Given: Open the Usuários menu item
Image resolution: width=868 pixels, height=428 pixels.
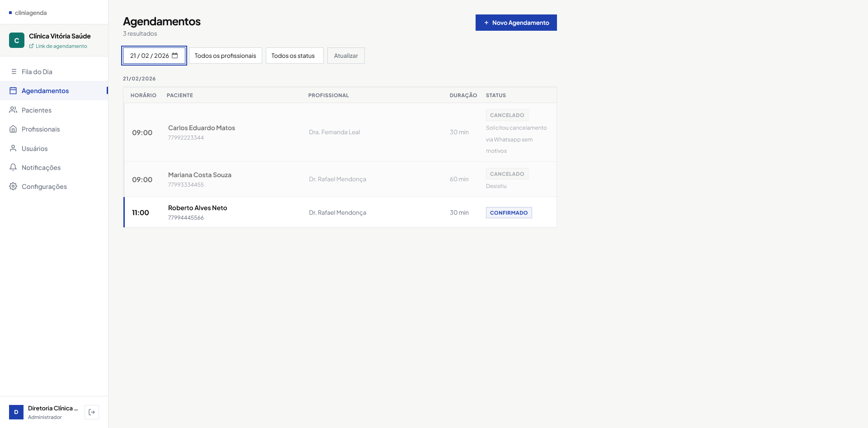Looking at the screenshot, I should pyautogui.click(x=35, y=149).
